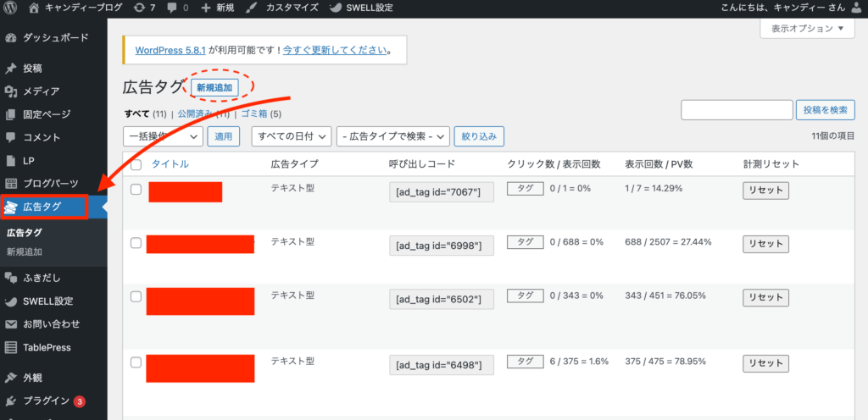The height and width of the screenshot is (420, 868).
Task: Click the 適用 button
Action: tap(224, 136)
